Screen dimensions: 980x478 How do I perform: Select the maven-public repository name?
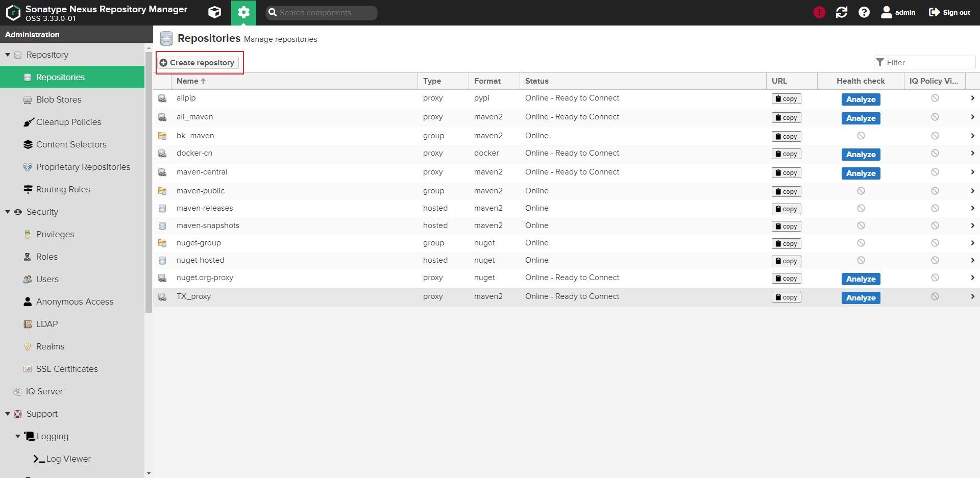pyautogui.click(x=201, y=191)
